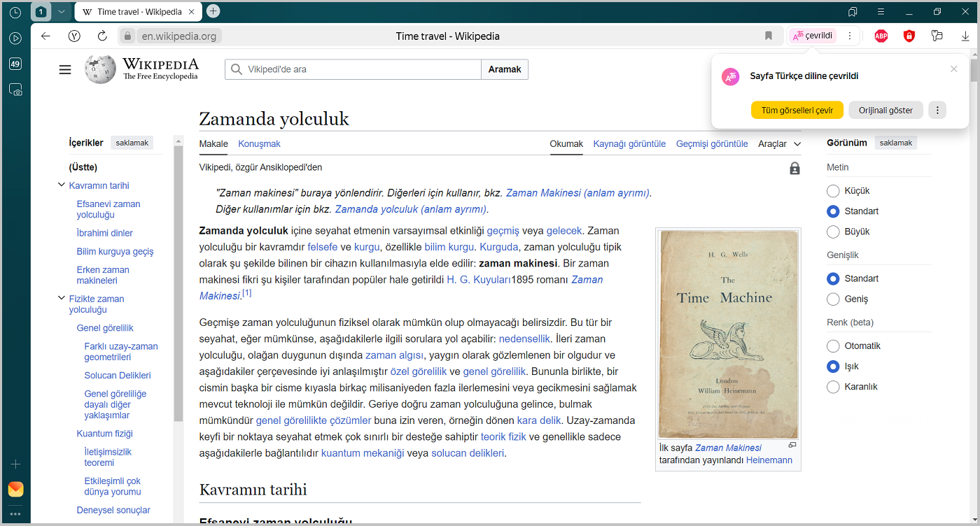Screen dimensions: 980x526
Task: Click the new tab plus button
Action: coord(213,11)
